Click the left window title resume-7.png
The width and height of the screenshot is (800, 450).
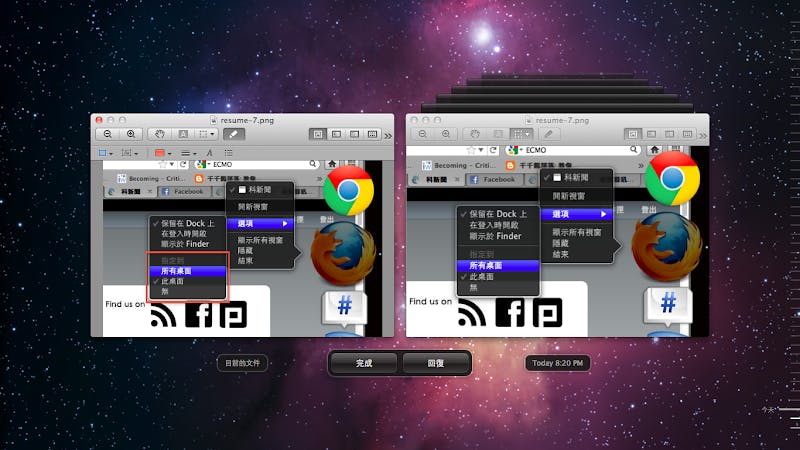(x=247, y=120)
